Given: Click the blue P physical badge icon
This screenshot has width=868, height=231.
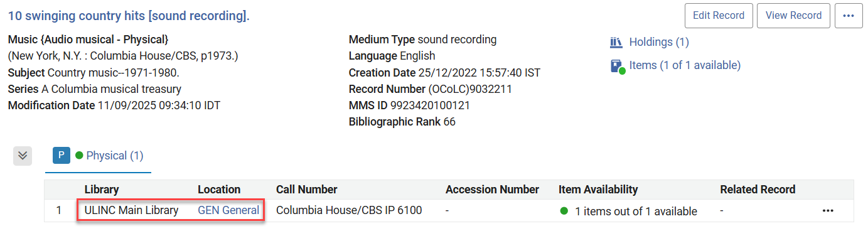Looking at the screenshot, I should [x=61, y=156].
